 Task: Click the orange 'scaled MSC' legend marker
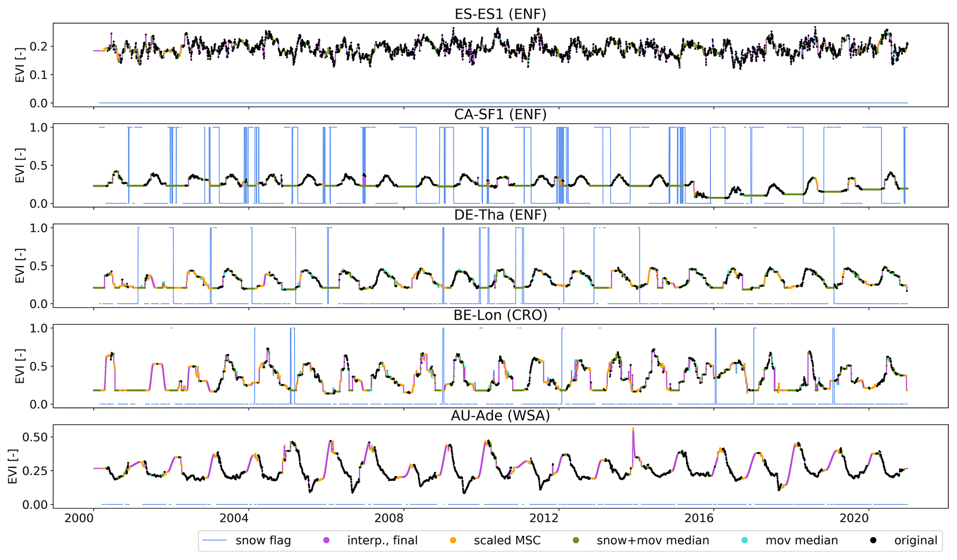[x=453, y=541]
